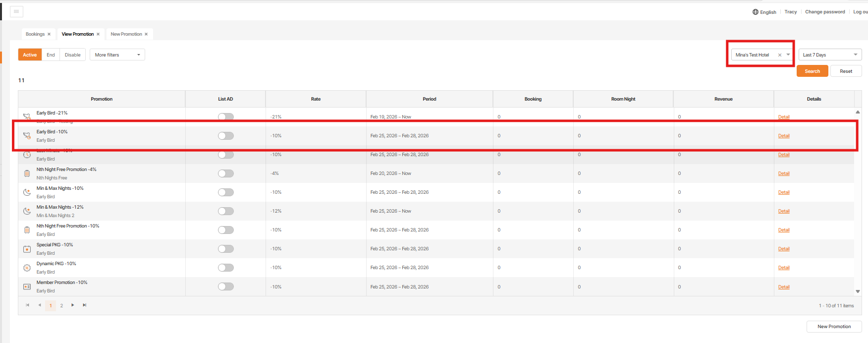Toggle List AD for Nth Night Free -4%

pyautogui.click(x=226, y=173)
